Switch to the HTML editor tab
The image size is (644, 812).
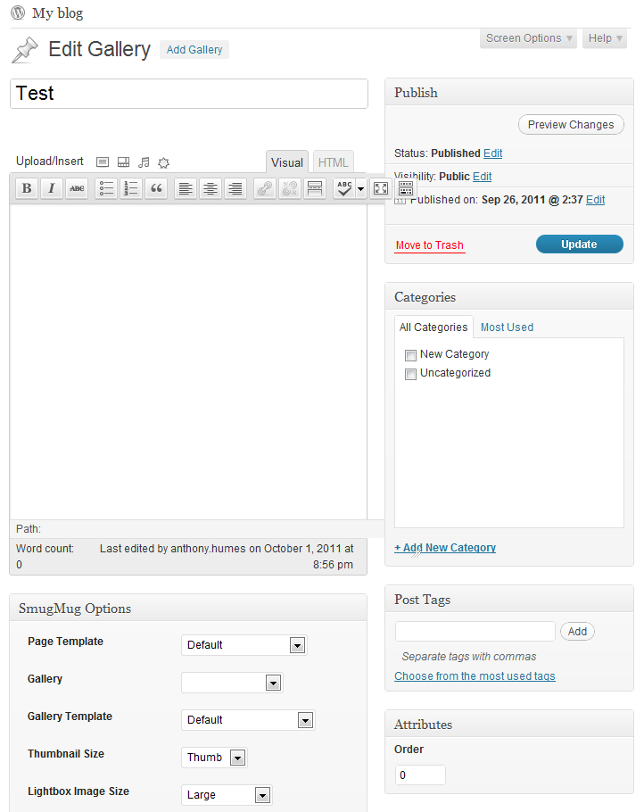(x=334, y=162)
